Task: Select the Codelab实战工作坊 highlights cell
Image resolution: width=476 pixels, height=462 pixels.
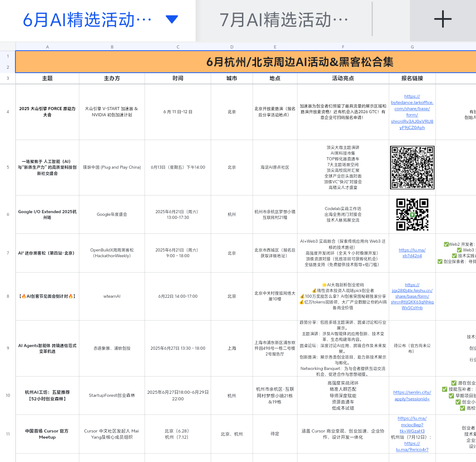Action: coord(343,214)
